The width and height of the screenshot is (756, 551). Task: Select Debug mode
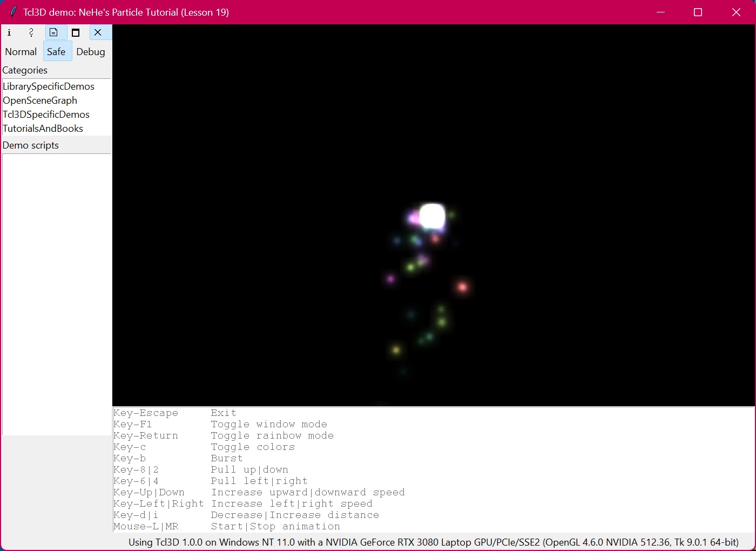click(x=91, y=52)
